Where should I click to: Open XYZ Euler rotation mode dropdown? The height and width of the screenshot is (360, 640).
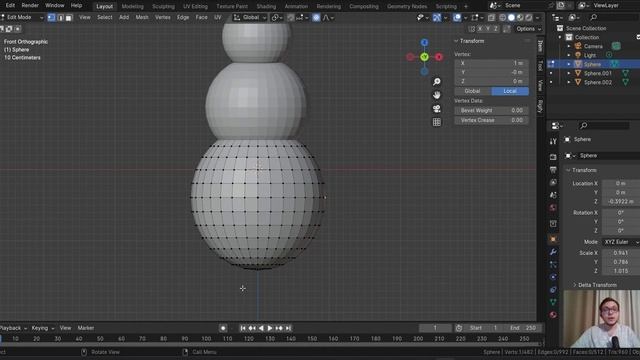[x=621, y=242]
